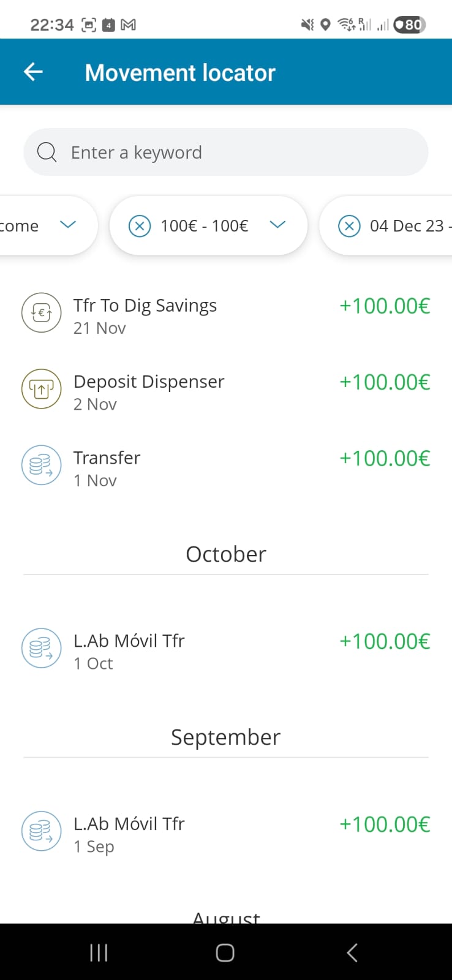Select the October section header
This screenshot has width=452, height=980.
click(x=225, y=554)
